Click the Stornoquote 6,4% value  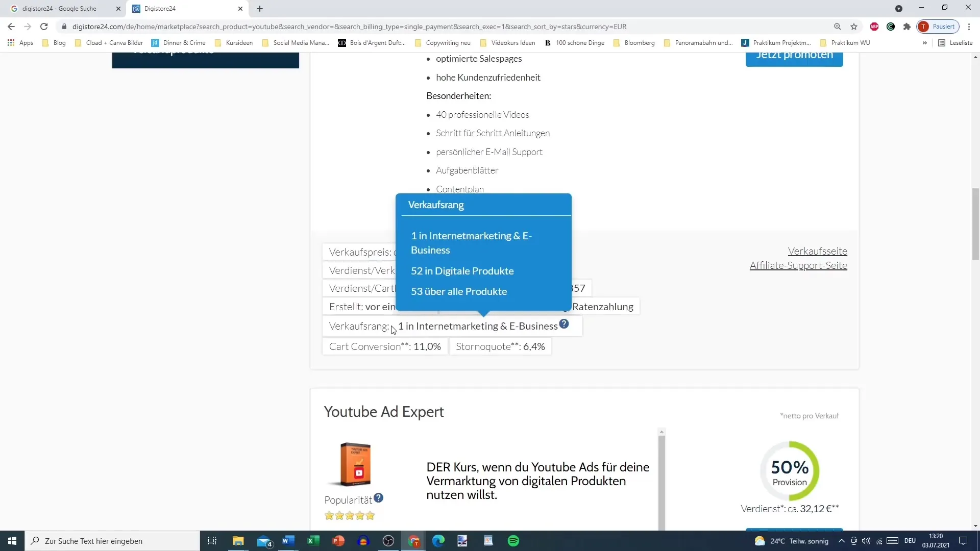[534, 346]
